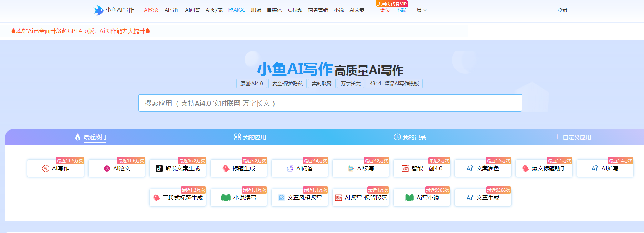This screenshot has width=644, height=233.
Task: Switch to the 最近热门 tab
Action: (91, 137)
